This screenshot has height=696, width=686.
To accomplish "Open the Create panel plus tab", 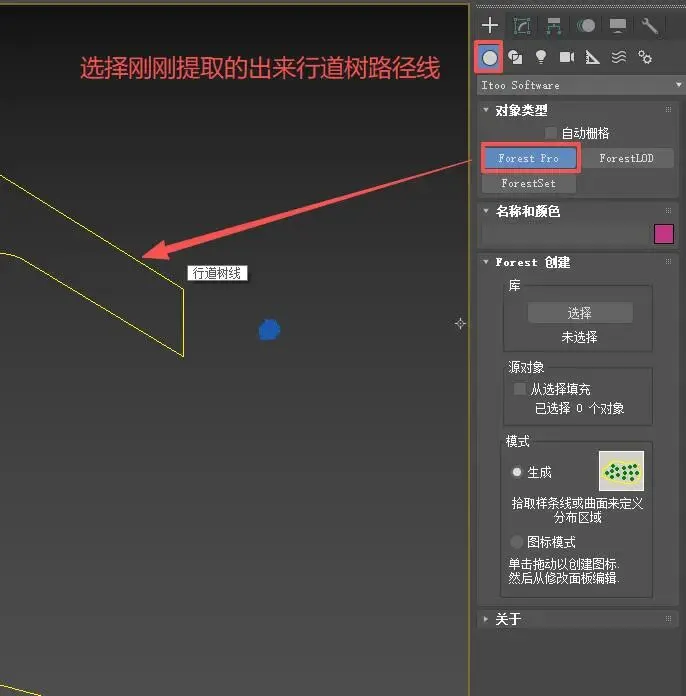I will pyautogui.click(x=490, y=25).
